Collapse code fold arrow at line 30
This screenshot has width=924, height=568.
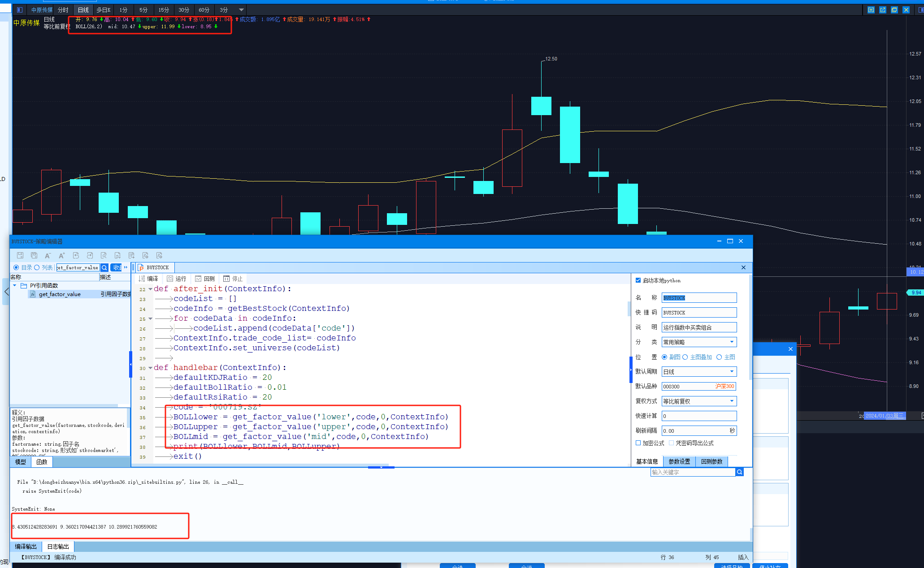[x=150, y=368]
